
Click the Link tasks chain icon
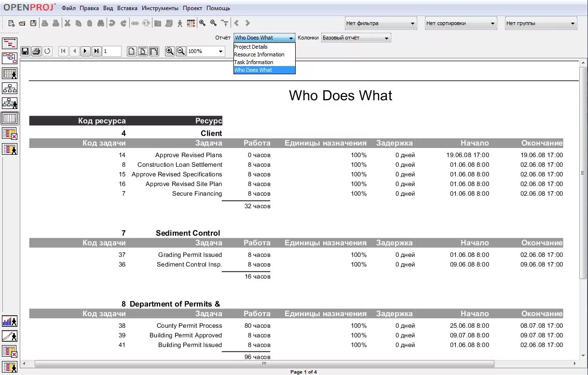135,23
